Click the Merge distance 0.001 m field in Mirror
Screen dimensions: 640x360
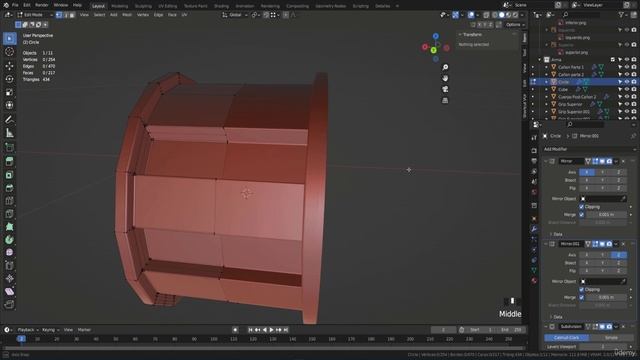coord(606,215)
